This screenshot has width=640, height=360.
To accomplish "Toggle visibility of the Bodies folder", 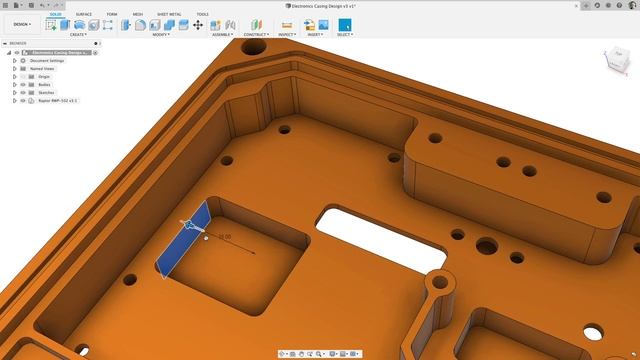I will click(x=23, y=84).
